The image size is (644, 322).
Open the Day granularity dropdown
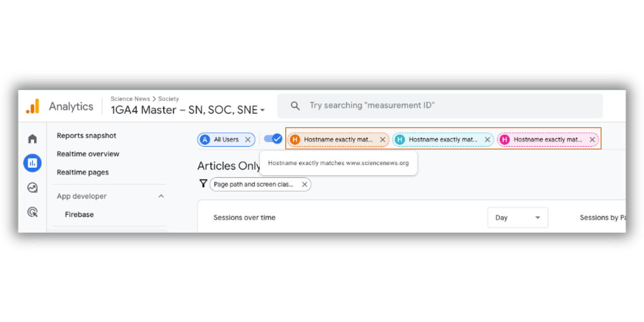(x=518, y=218)
